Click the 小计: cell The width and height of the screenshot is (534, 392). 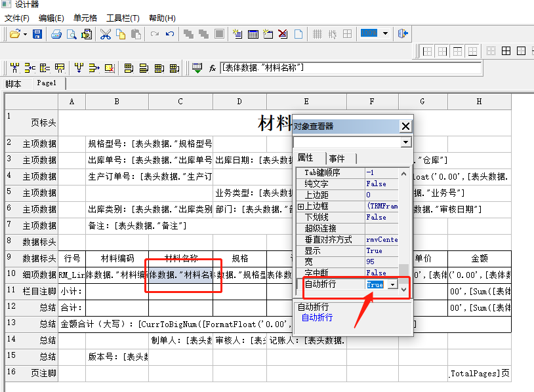pyautogui.click(x=72, y=291)
